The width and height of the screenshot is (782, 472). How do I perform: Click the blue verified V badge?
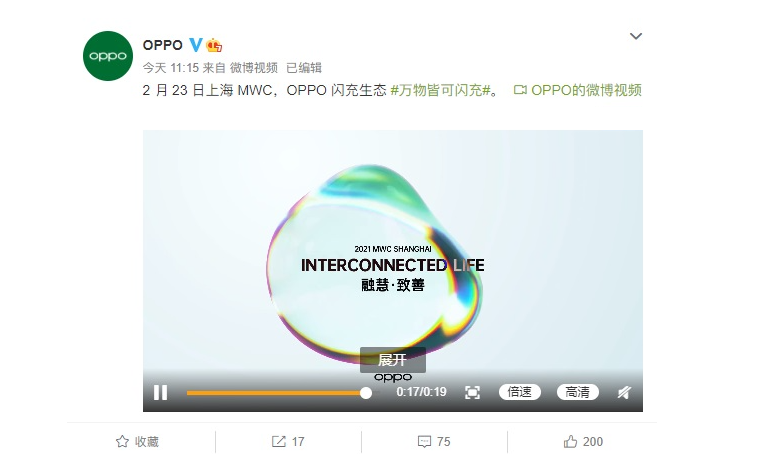(196, 45)
